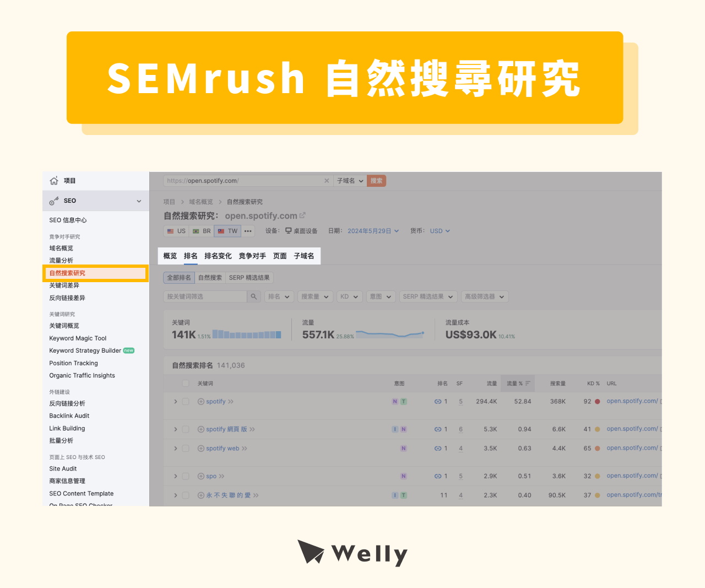
Task: Select the TW flag database
Action: [x=227, y=231]
